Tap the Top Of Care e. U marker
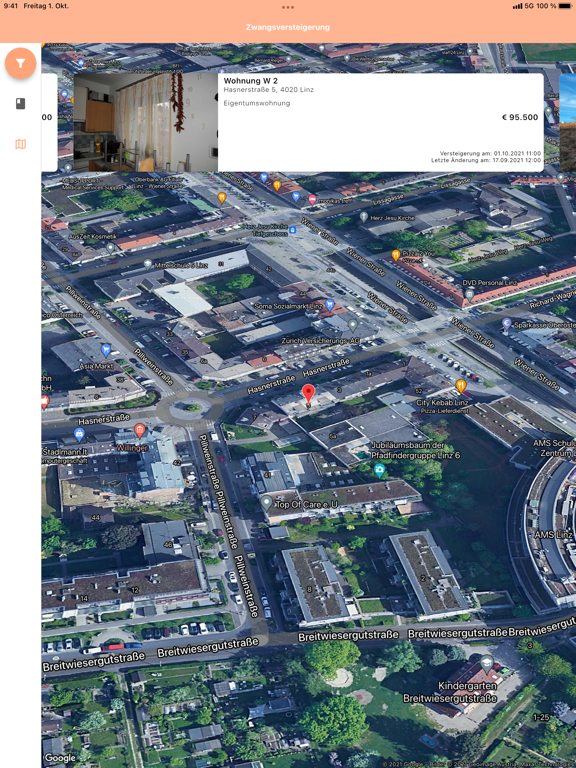 (x=266, y=502)
